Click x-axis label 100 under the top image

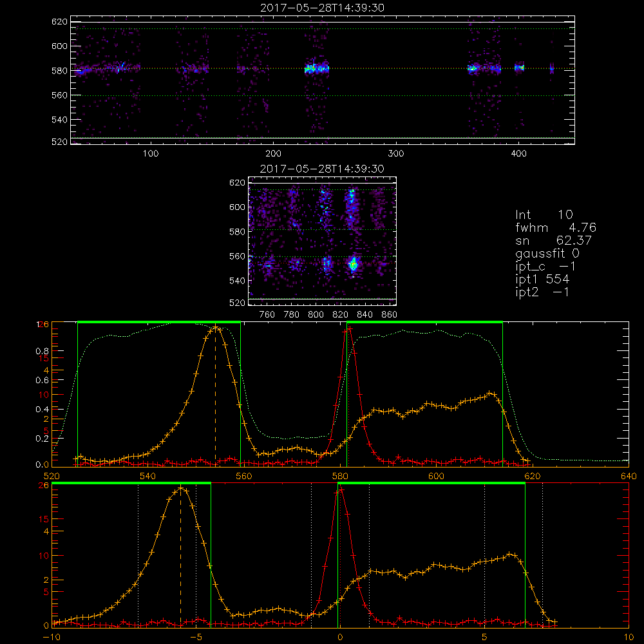pos(151,154)
